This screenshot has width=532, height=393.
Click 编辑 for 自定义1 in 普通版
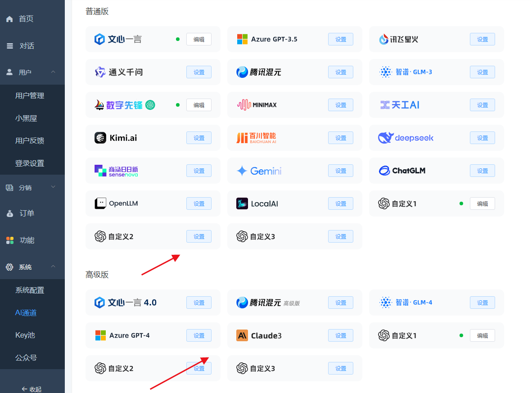[482, 203]
